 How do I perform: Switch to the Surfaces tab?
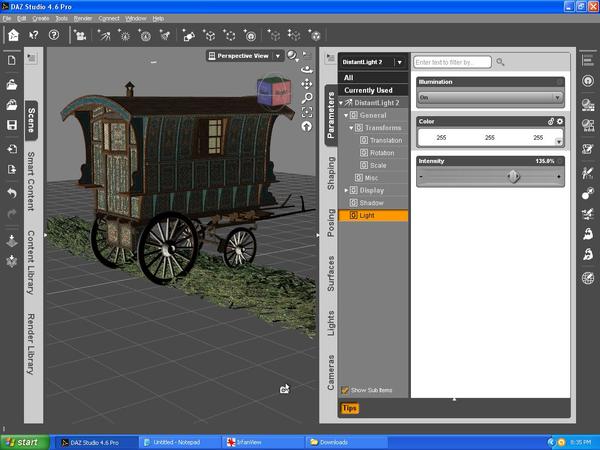coord(331,273)
